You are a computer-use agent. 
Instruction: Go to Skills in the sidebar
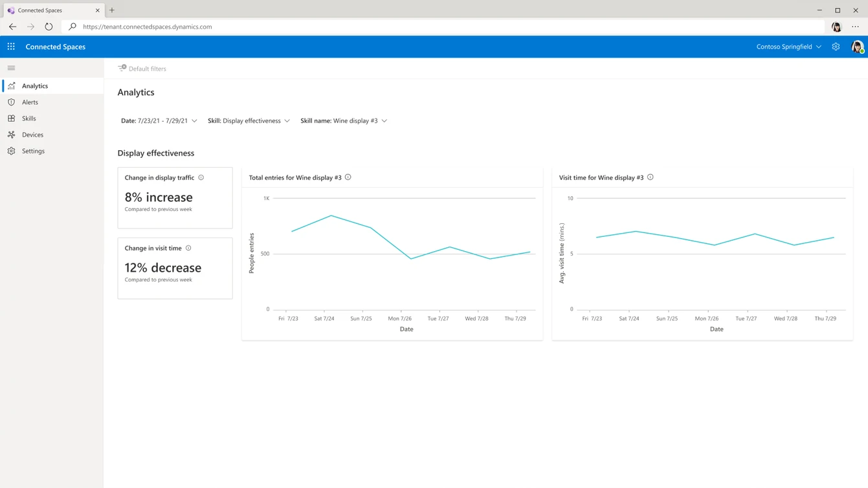(52, 118)
